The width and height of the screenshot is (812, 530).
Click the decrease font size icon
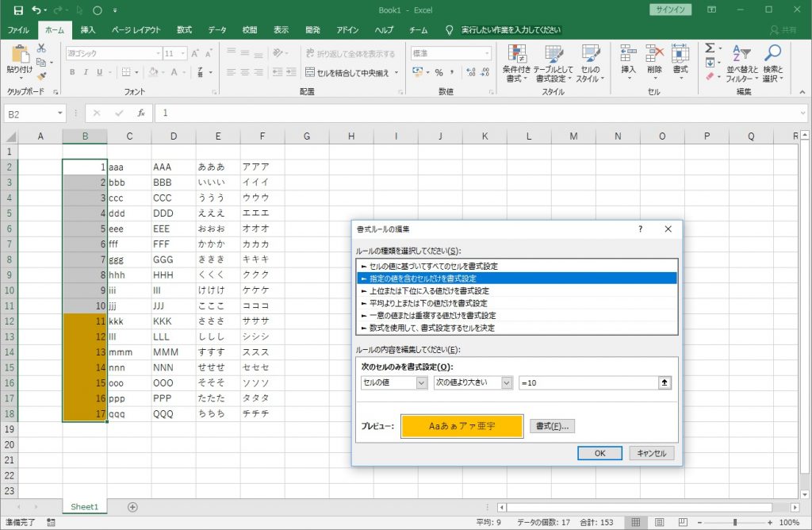point(209,53)
